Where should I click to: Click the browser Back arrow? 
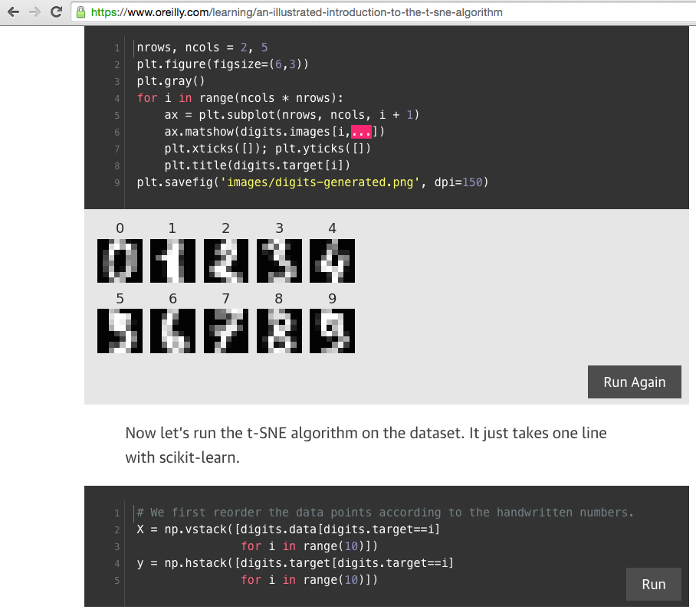tap(13, 12)
